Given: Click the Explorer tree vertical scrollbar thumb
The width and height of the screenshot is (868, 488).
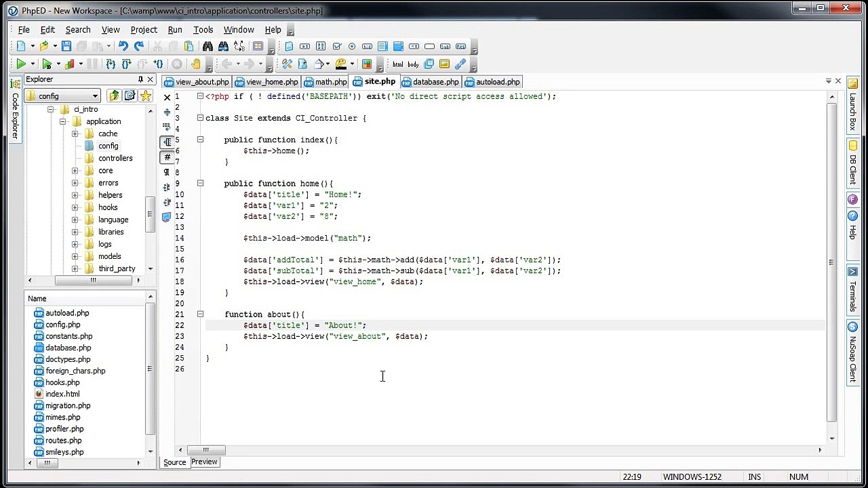Looking at the screenshot, I should [151, 216].
